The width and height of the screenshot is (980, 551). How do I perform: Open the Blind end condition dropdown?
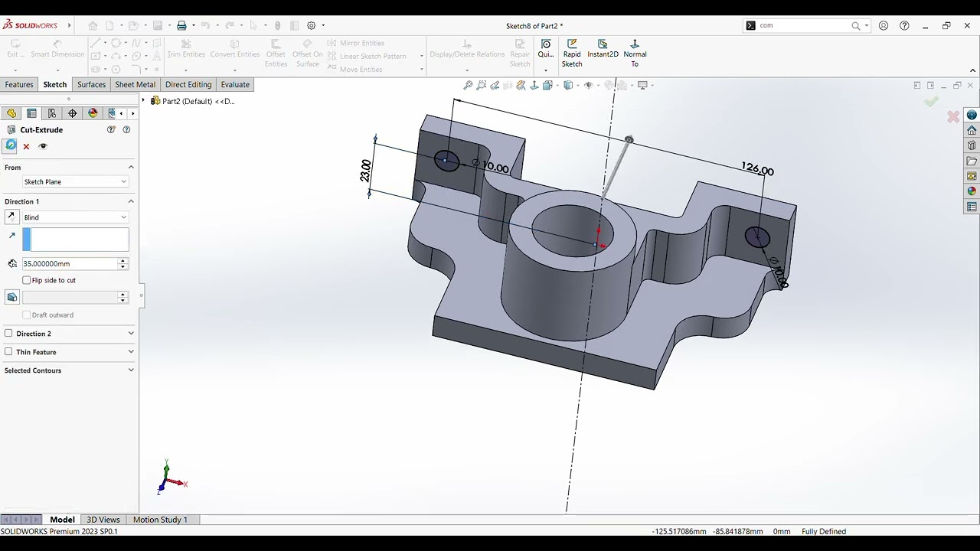click(x=75, y=217)
